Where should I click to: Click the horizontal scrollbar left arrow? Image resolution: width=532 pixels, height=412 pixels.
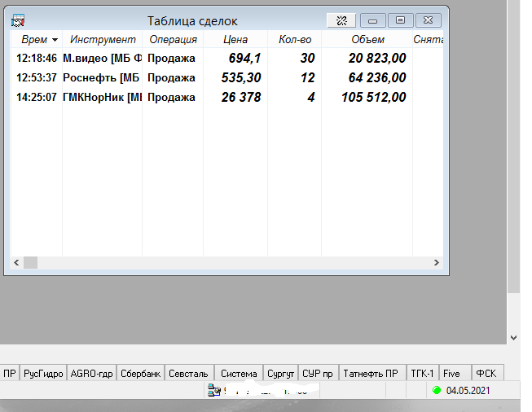(x=16, y=262)
